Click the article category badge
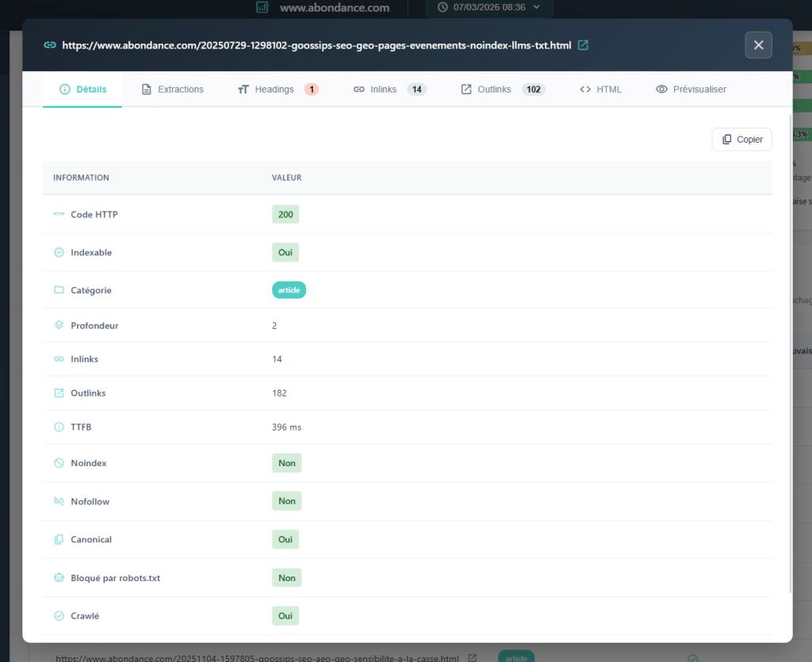 (x=289, y=290)
